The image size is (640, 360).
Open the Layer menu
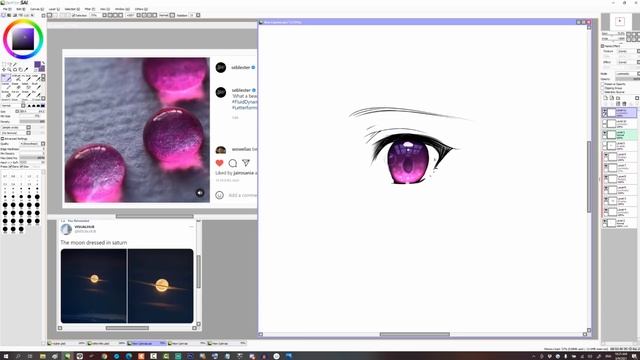click(x=54, y=9)
